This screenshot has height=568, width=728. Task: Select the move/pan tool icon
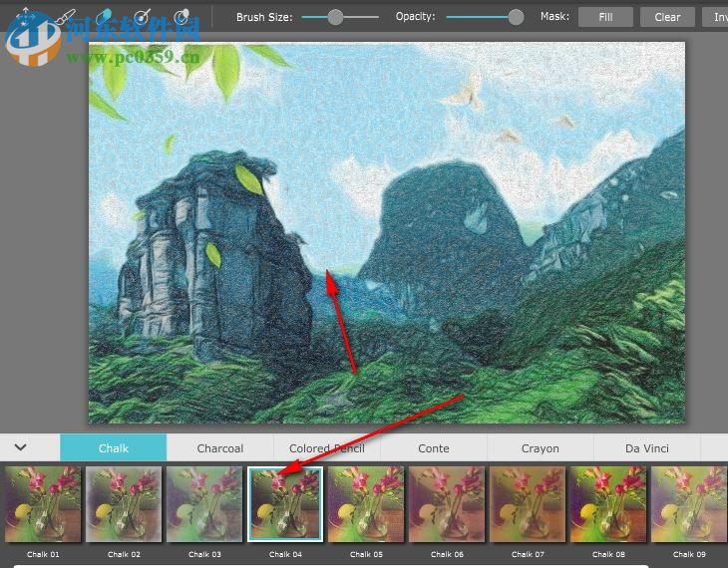click(x=26, y=17)
